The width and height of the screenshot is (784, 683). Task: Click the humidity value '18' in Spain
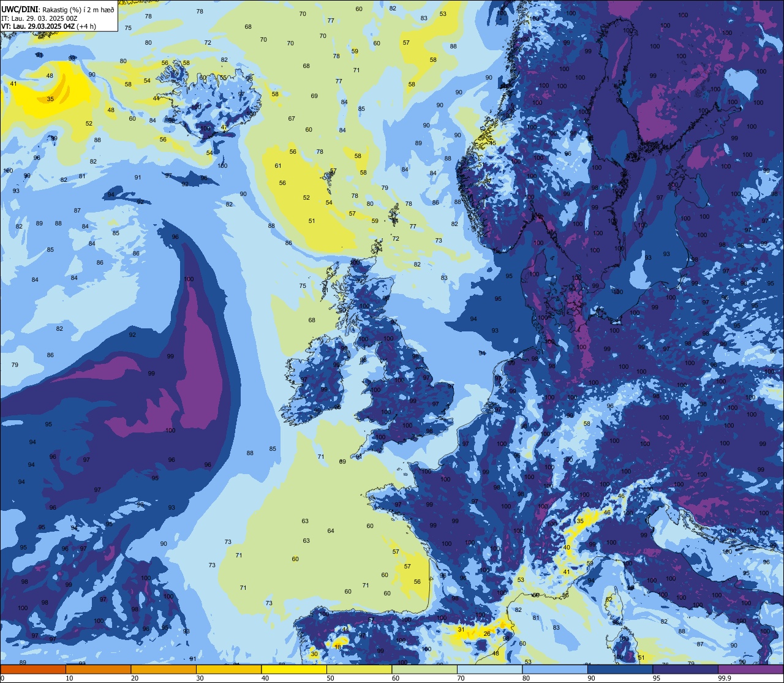click(337, 647)
